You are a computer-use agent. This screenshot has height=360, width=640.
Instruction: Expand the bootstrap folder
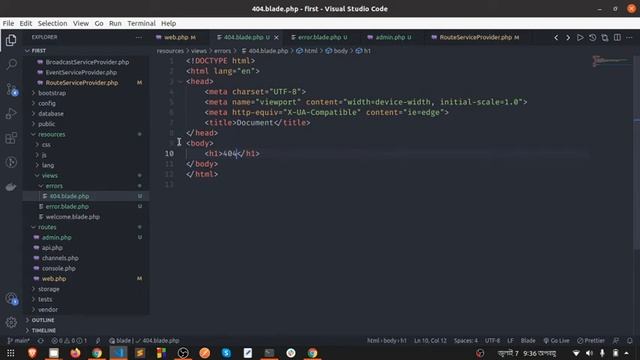pyautogui.click(x=51, y=93)
